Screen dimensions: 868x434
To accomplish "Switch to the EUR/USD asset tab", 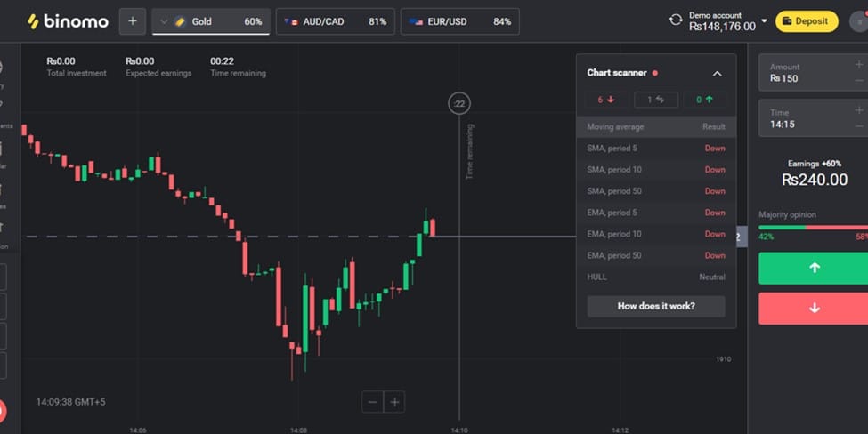I will [460, 21].
